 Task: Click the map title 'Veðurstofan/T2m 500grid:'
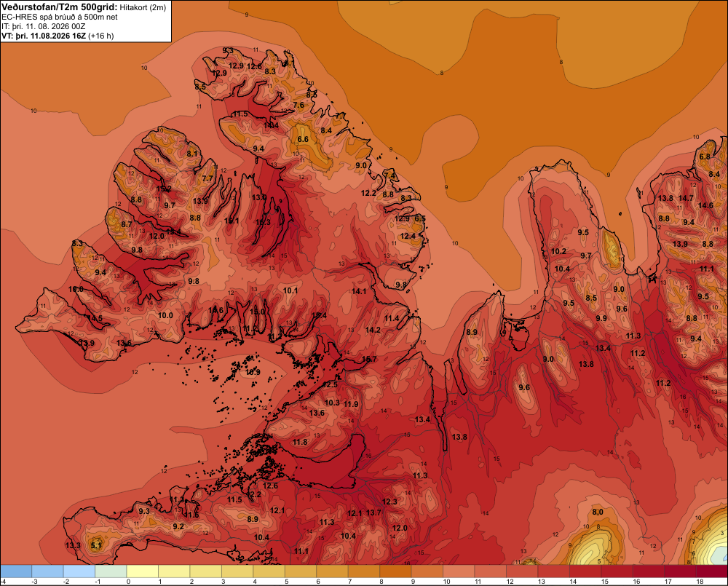click(x=60, y=7)
